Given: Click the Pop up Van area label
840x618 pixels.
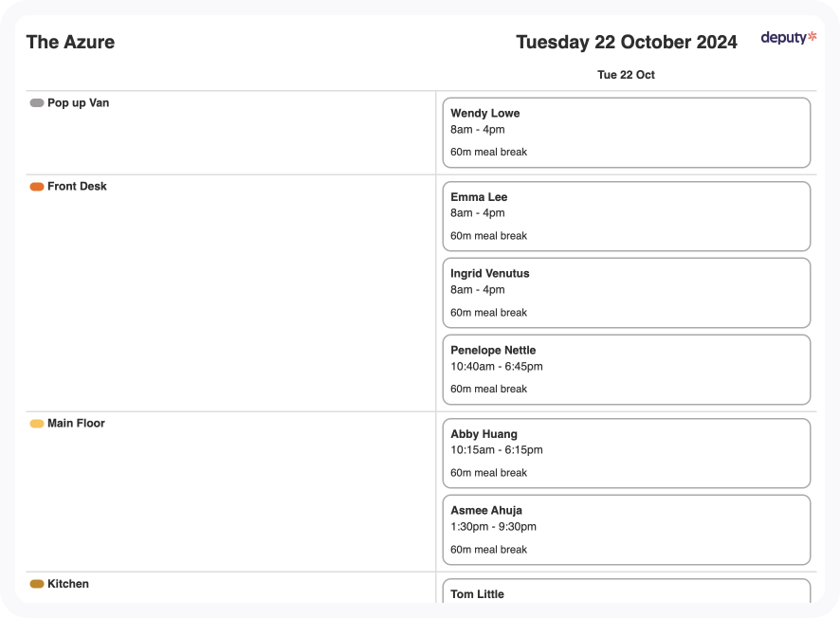Looking at the screenshot, I should click(78, 103).
